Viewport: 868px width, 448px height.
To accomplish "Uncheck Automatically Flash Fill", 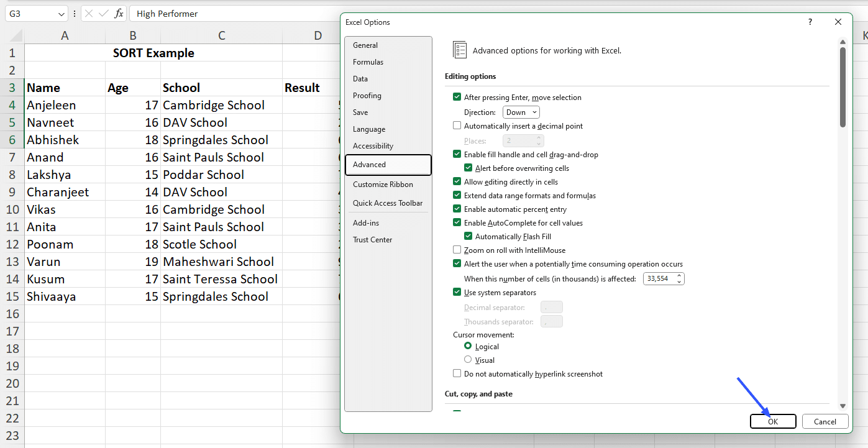I will click(468, 237).
